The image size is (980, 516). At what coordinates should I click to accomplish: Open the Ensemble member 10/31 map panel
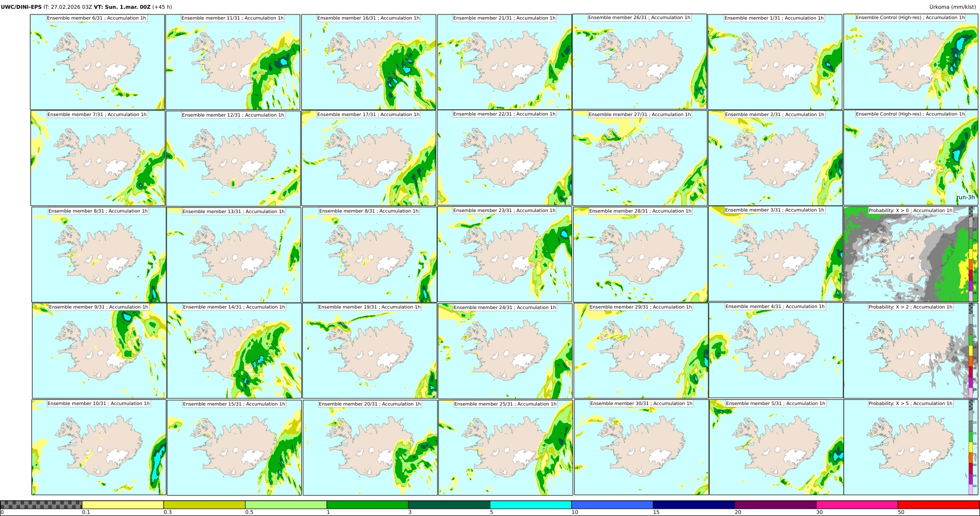coord(99,447)
